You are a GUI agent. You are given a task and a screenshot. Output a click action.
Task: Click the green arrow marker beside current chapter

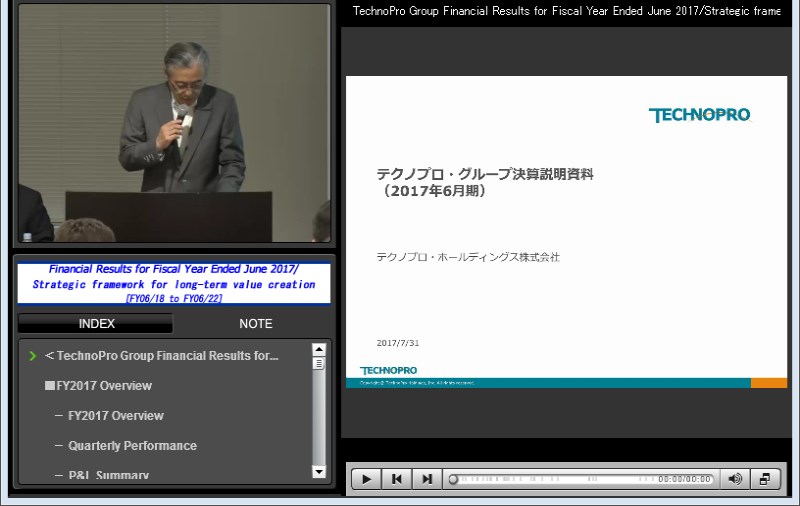pyautogui.click(x=33, y=356)
